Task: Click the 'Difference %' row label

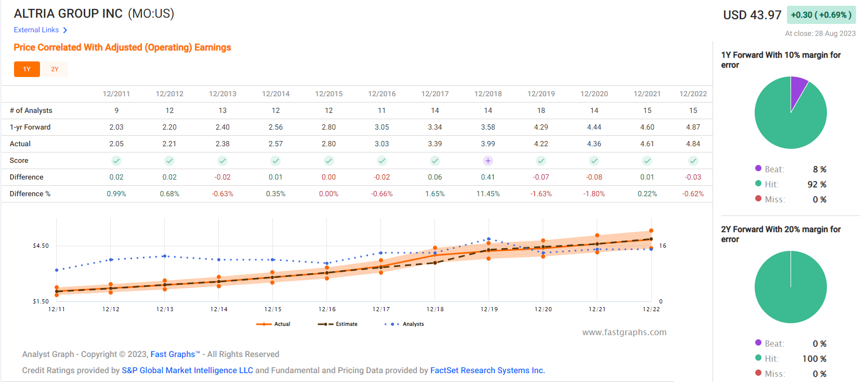Action: [30, 194]
